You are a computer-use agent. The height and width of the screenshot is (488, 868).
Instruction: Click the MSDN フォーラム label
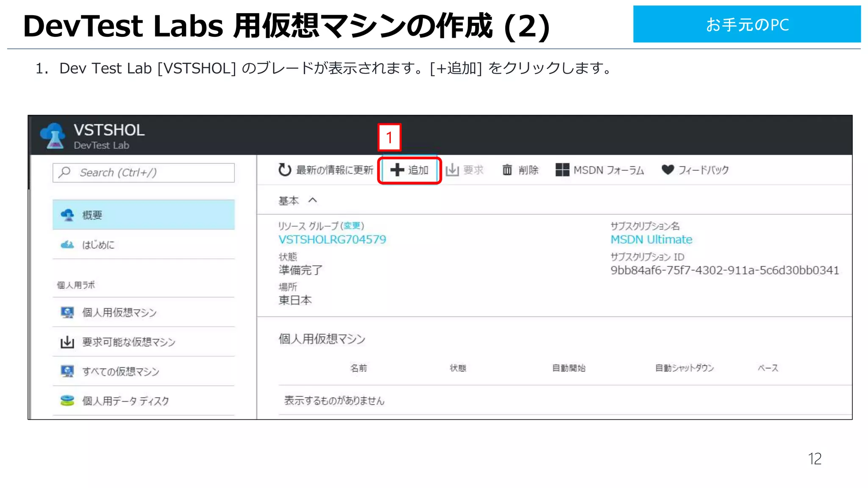(x=609, y=170)
